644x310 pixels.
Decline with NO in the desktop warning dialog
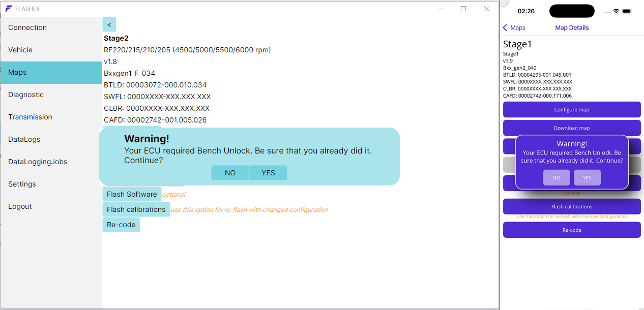230,173
